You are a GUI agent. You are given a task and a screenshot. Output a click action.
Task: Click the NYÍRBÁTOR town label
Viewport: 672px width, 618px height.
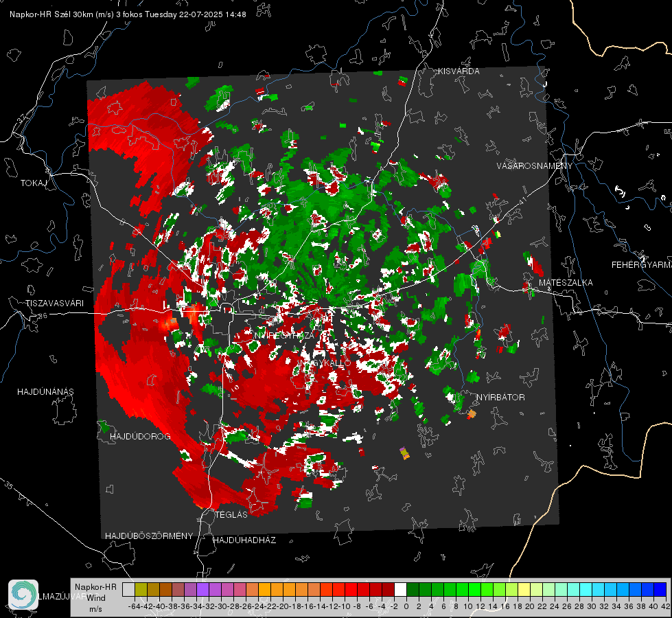(500, 397)
